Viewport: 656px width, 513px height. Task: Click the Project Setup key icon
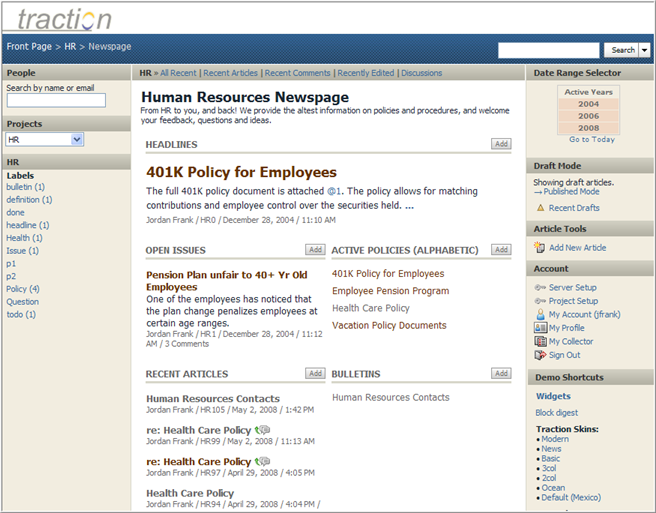540,301
